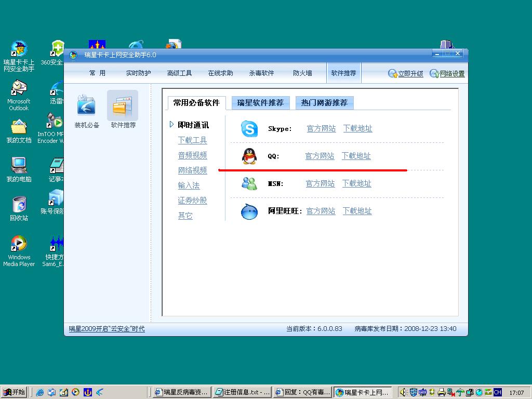Open the 在线求助 menu tab
Screen dimensions: 532x399
pos(220,73)
